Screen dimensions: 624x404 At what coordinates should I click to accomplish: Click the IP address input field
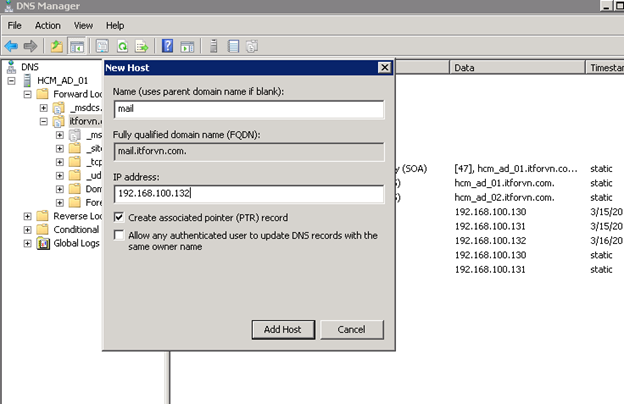(x=248, y=194)
